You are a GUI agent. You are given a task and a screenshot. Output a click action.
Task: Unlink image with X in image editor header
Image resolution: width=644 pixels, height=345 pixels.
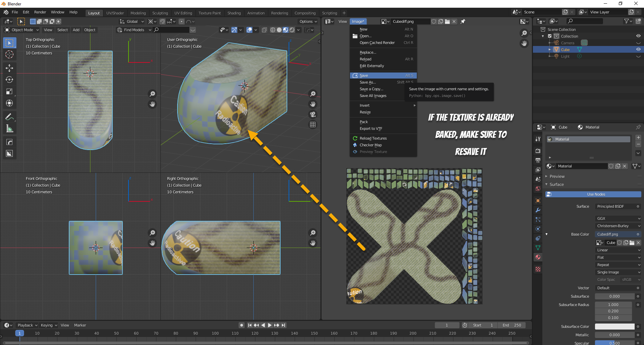[454, 21]
